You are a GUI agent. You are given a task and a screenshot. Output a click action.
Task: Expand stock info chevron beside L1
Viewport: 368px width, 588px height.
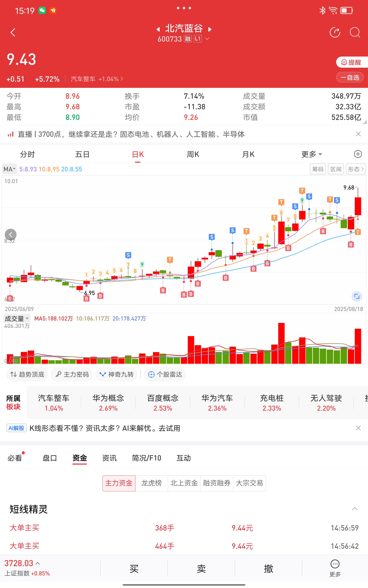click(x=207, y=38)
